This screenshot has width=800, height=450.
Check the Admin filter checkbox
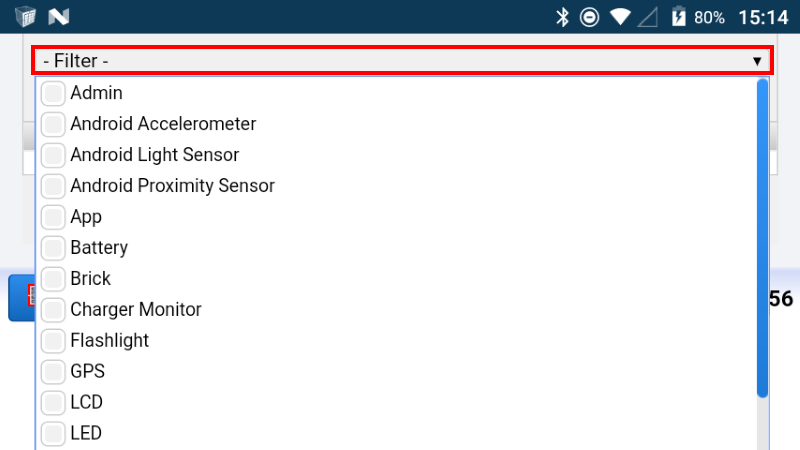tap(53, 93)
